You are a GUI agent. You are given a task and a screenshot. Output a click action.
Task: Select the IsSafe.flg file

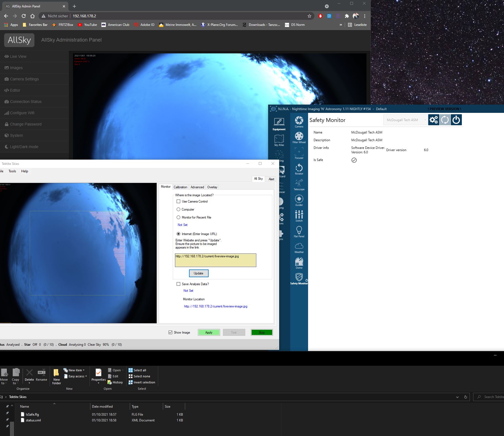click(32, 415)
